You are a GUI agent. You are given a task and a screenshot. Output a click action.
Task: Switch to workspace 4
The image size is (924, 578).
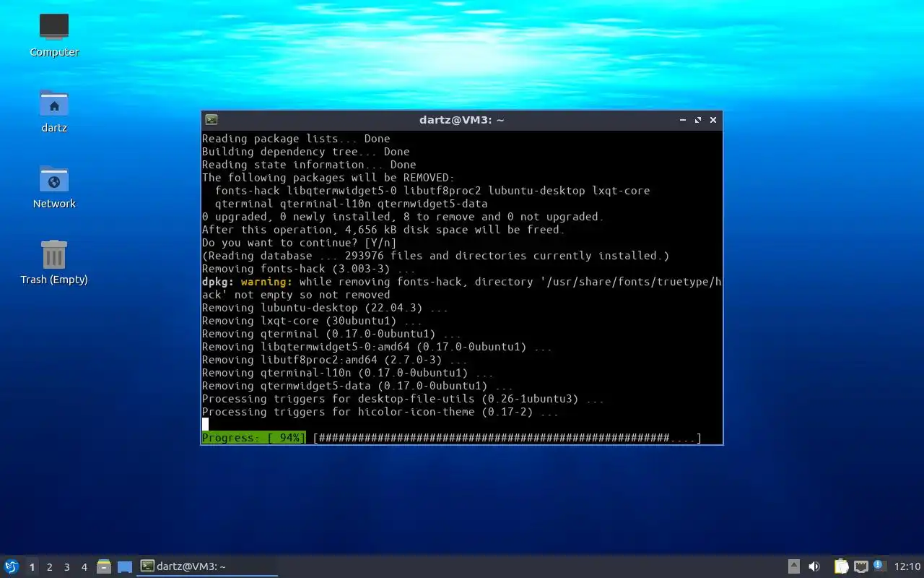[x=84, y=567]
